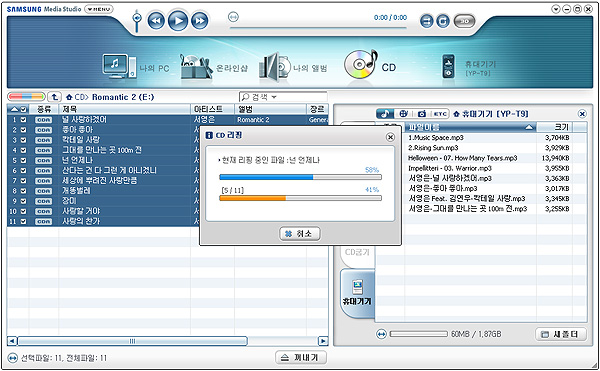Click the info icon in CD 리핑 title
The image size is (600, 371).
[209, 135]
